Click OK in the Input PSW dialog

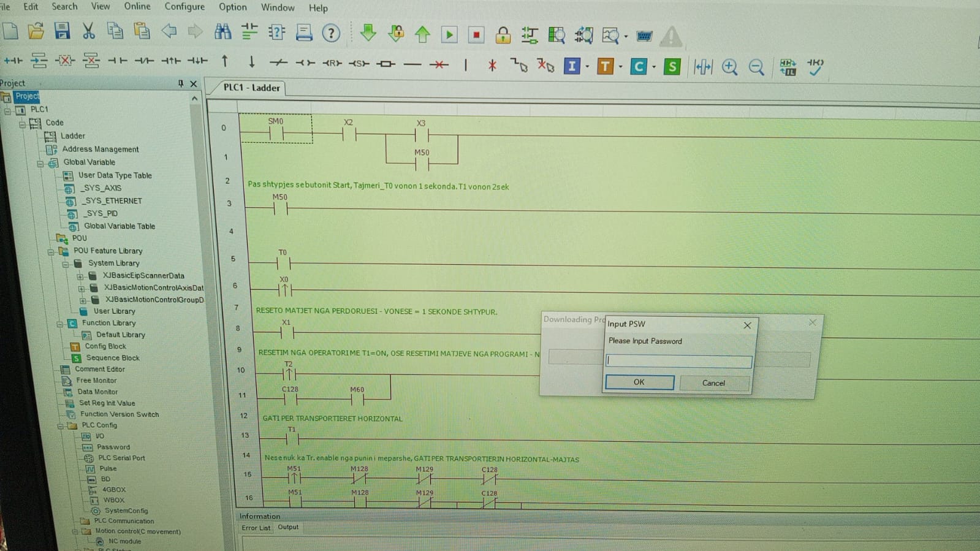point(639,382)
